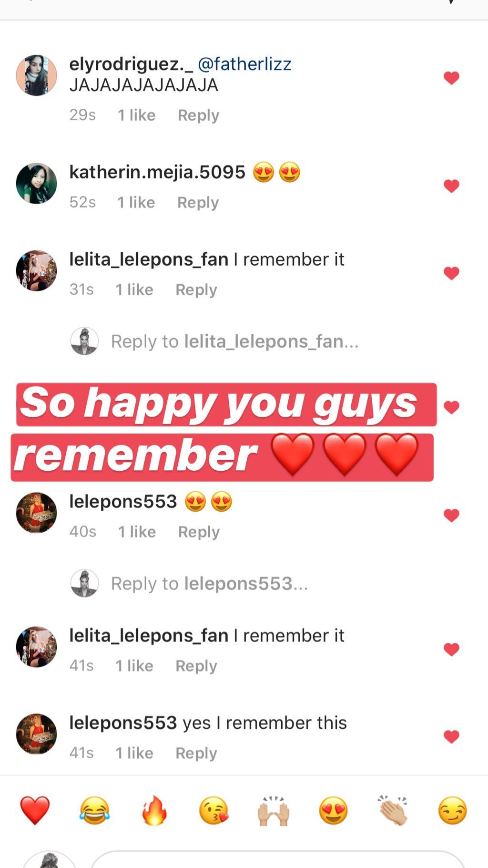Image resolution: width=488 pixels, height=868 pixels.
Task: Open lelepons553 username on 'yes I remember this'
Action: click(x=123, y=723)
